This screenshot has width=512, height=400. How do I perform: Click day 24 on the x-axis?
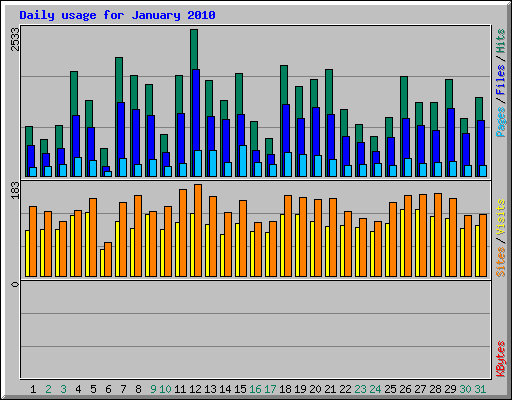(375, 389)
